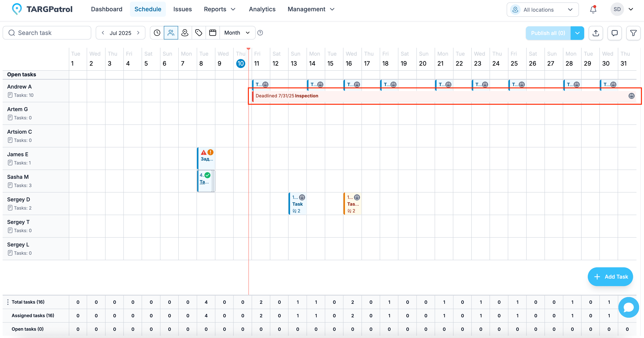Click the help question mark icon

260,33
